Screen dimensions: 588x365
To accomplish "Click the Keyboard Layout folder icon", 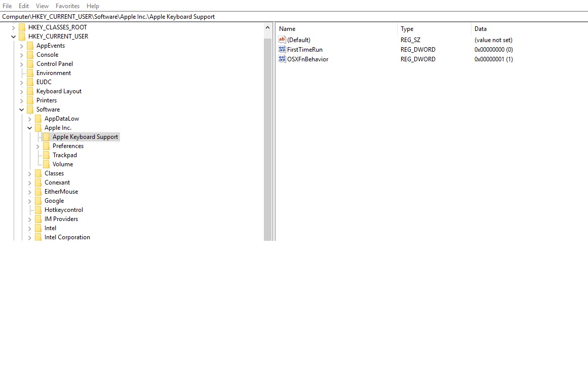I will click(30, 91).
